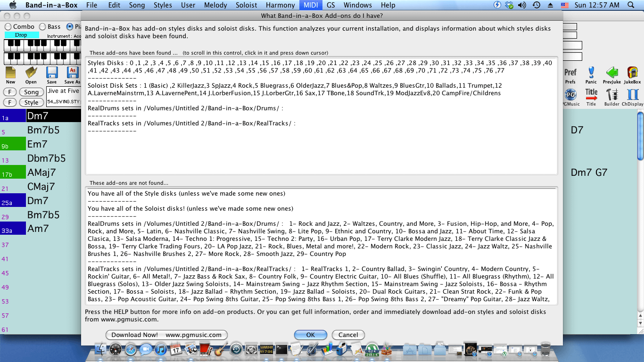
Task: Open the chord Builder hammer icon
Action: 612,94
